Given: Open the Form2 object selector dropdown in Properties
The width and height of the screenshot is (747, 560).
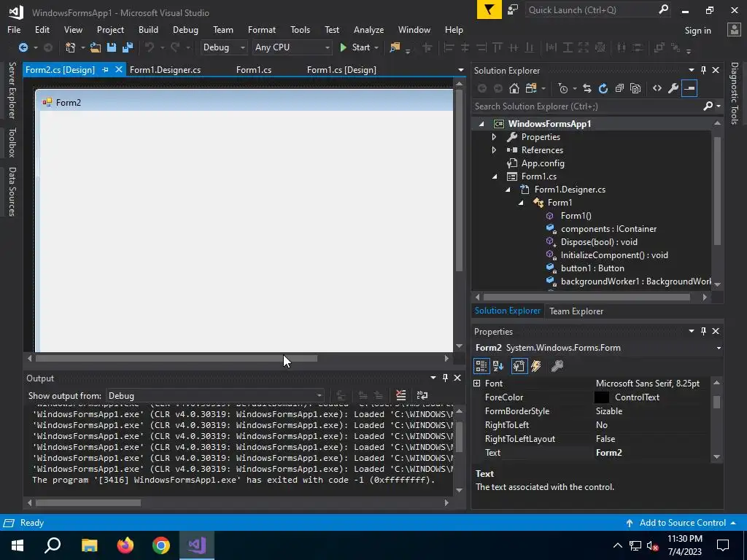Looking at the screenshot, I should click(x=719, y=348).
